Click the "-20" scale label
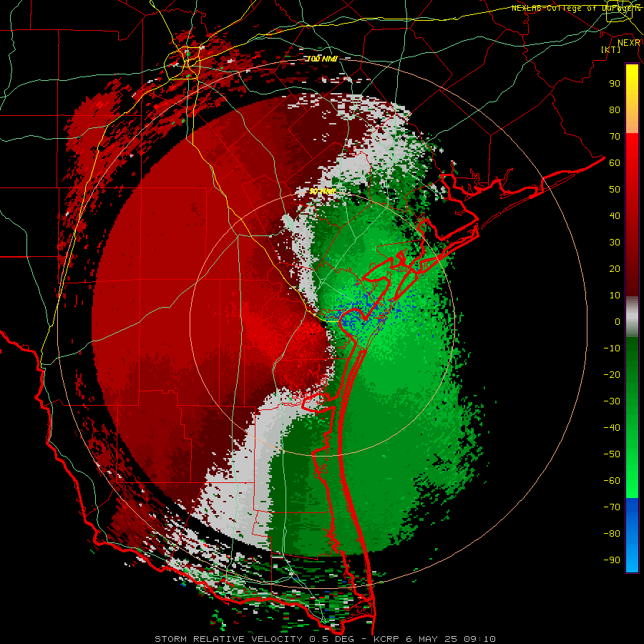 (x=612, y=374)
